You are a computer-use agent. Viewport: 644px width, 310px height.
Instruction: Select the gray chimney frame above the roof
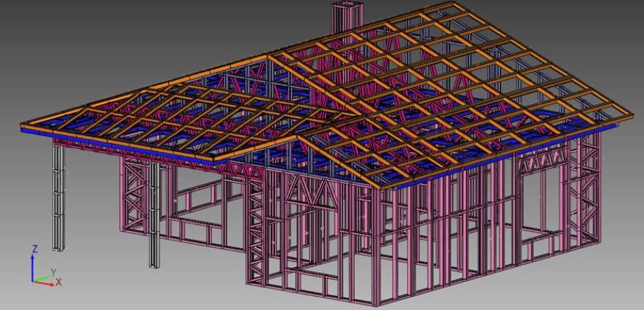click(x=340, y=15)
